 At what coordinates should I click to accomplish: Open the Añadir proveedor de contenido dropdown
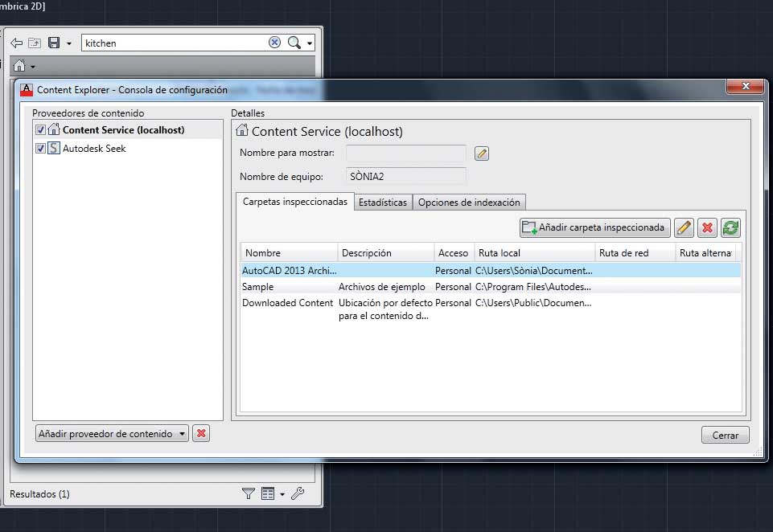[112, 433]
